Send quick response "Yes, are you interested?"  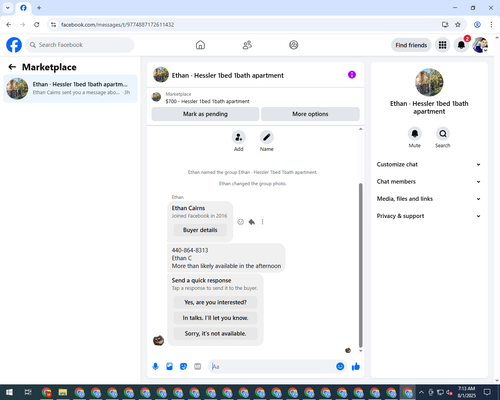click(215, 302)
